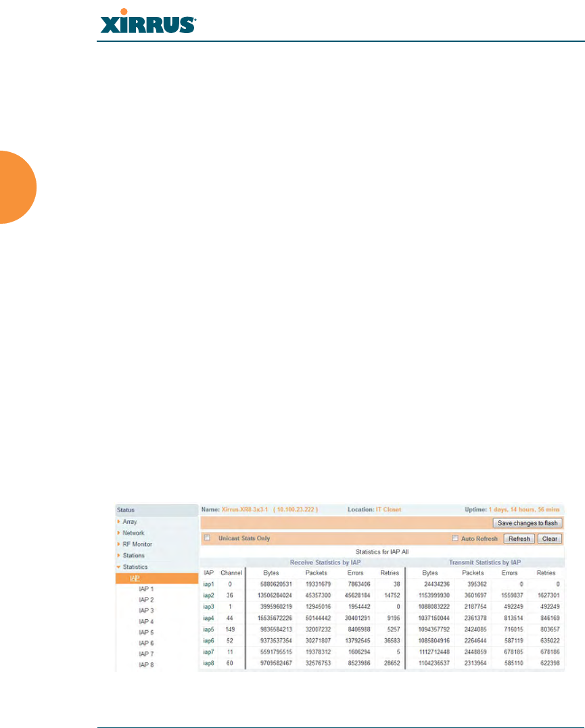Click the Status panel header
This screenshot has width=585, height=728.
(x=157, y=510)
